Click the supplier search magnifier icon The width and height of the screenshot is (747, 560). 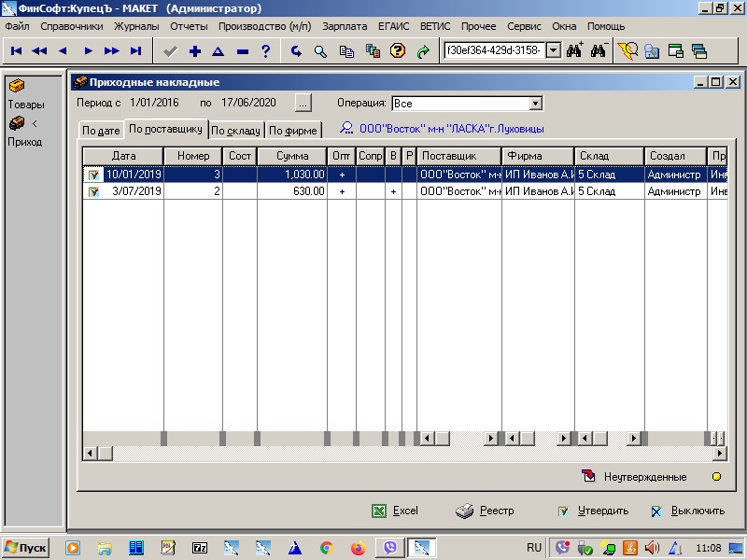coord(347,129)
